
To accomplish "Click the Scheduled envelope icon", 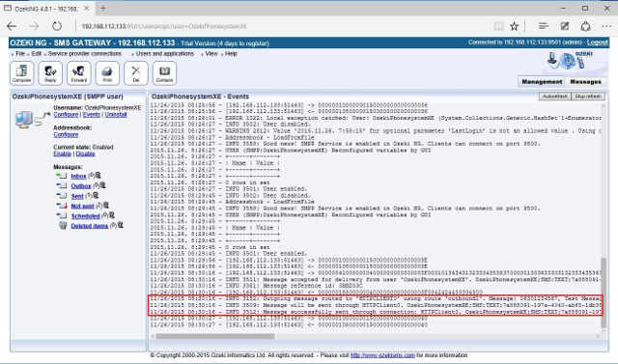I will 61,215.
